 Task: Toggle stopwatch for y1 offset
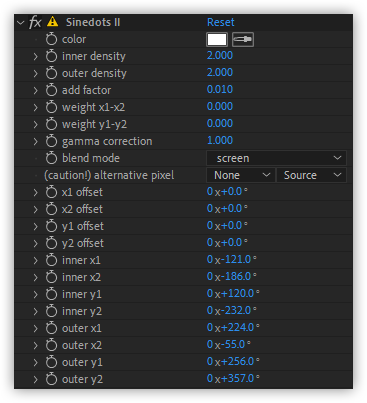(51, 226)
